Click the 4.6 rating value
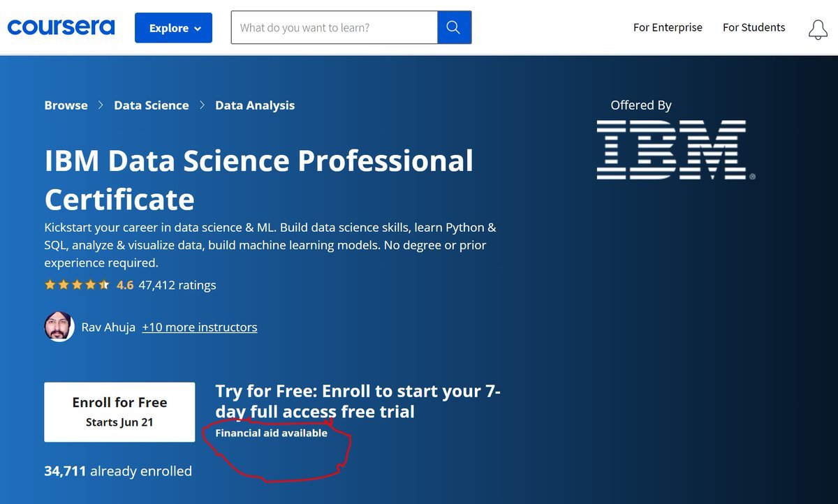This screenshot has height=504, width=838. tap(125, 285)
